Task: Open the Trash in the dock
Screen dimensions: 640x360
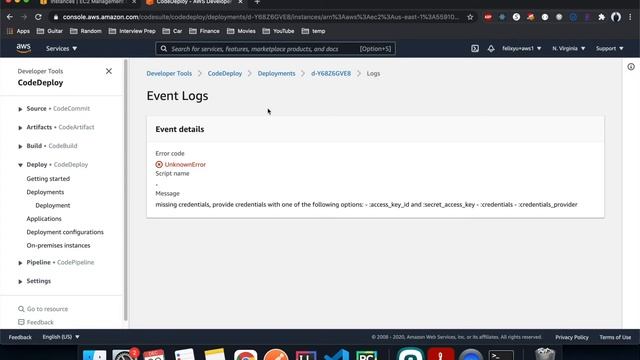Action: pyautogui.click(x=545, y=354)
